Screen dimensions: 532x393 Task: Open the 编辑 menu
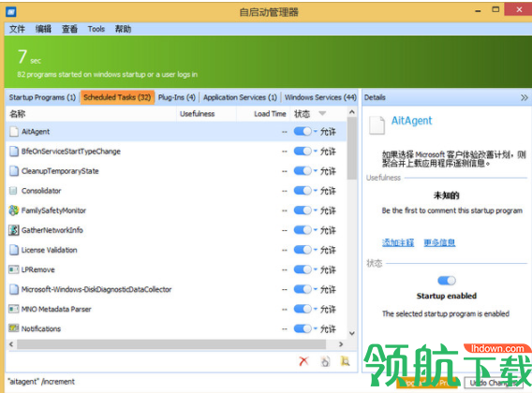(x=43, y=29)
